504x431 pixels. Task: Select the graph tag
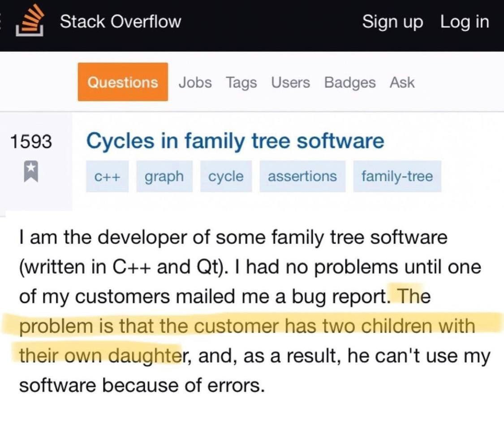pos(164,176)
